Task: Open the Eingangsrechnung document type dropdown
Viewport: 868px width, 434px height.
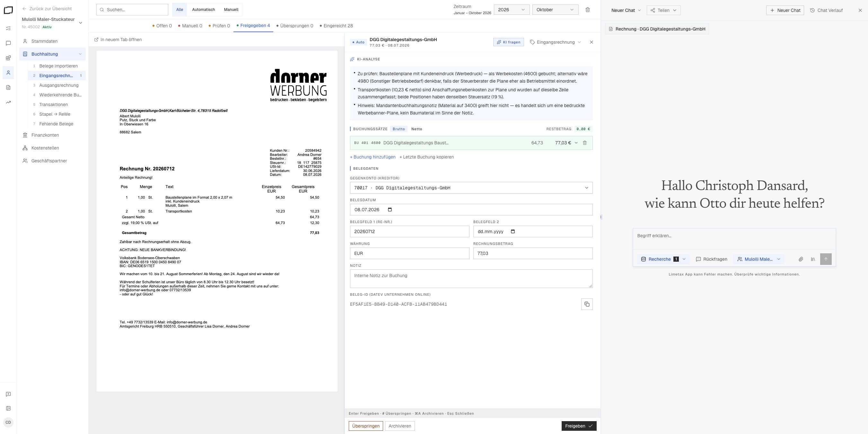Action: coord(555,42)
